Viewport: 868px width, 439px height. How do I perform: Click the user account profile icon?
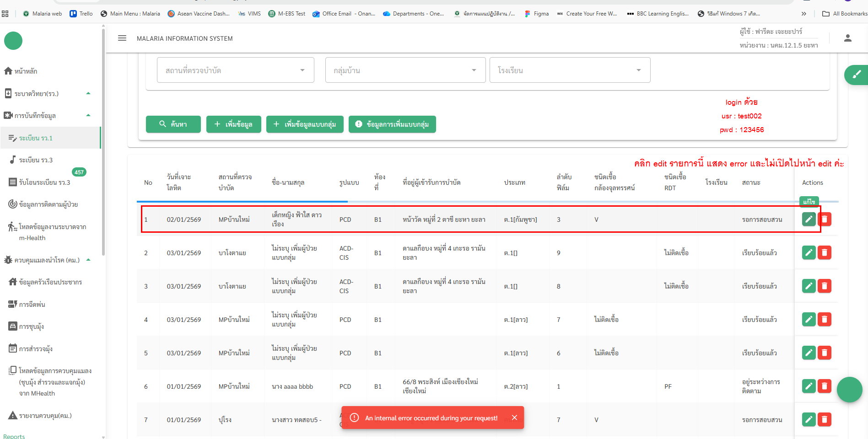847,38
